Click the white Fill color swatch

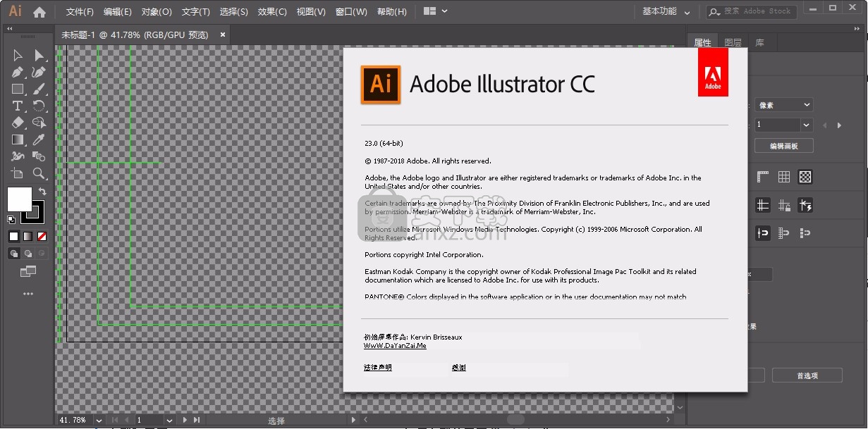click(19, 199)
